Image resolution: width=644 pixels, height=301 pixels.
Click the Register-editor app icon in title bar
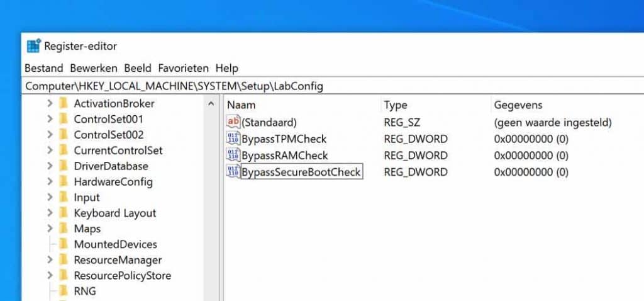[x=34, y=45]
